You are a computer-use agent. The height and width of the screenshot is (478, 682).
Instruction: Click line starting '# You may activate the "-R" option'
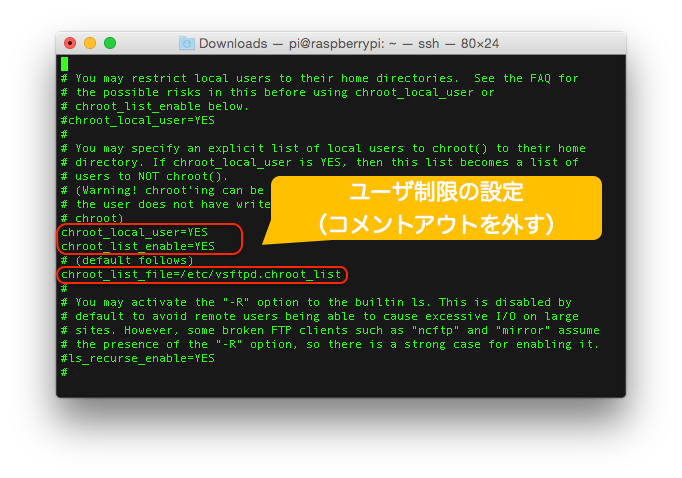pos(316,302)
